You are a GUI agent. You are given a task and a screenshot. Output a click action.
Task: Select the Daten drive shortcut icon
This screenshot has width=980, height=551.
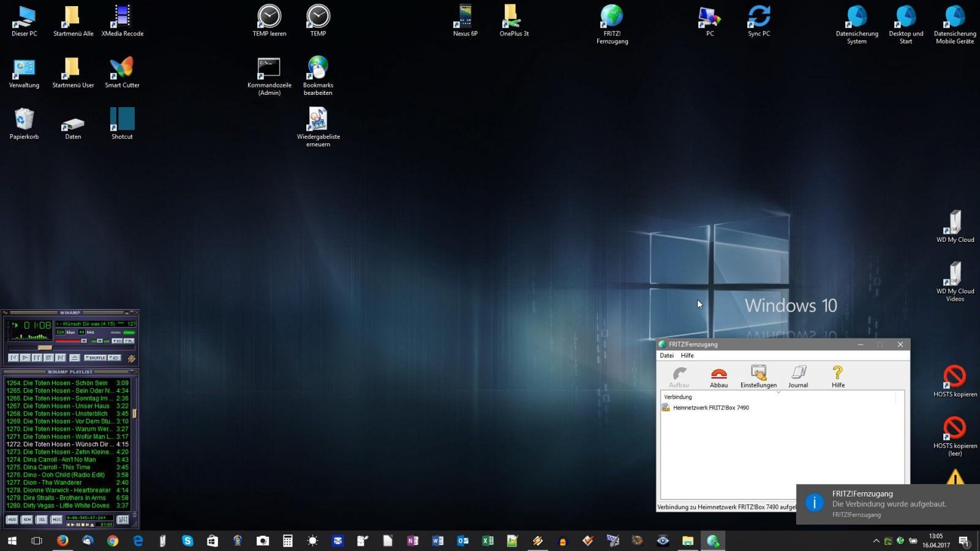click(73, 127)
